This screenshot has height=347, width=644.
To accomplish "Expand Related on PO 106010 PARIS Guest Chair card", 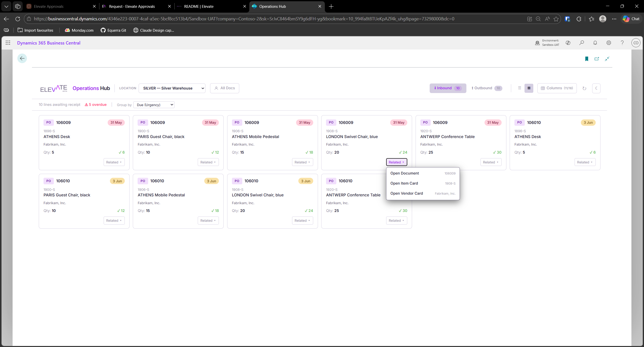I will [x=114, y=221].
